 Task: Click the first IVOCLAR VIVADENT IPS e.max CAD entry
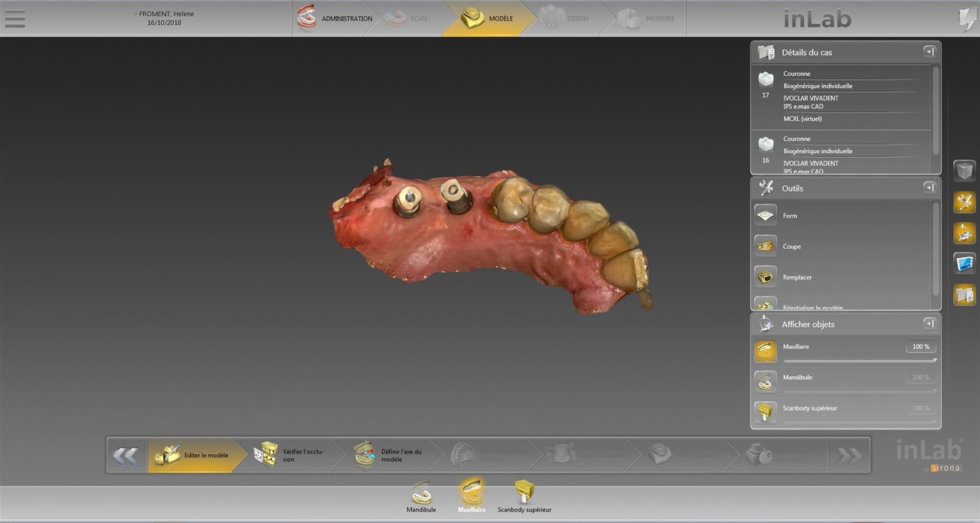pos(811,103)
